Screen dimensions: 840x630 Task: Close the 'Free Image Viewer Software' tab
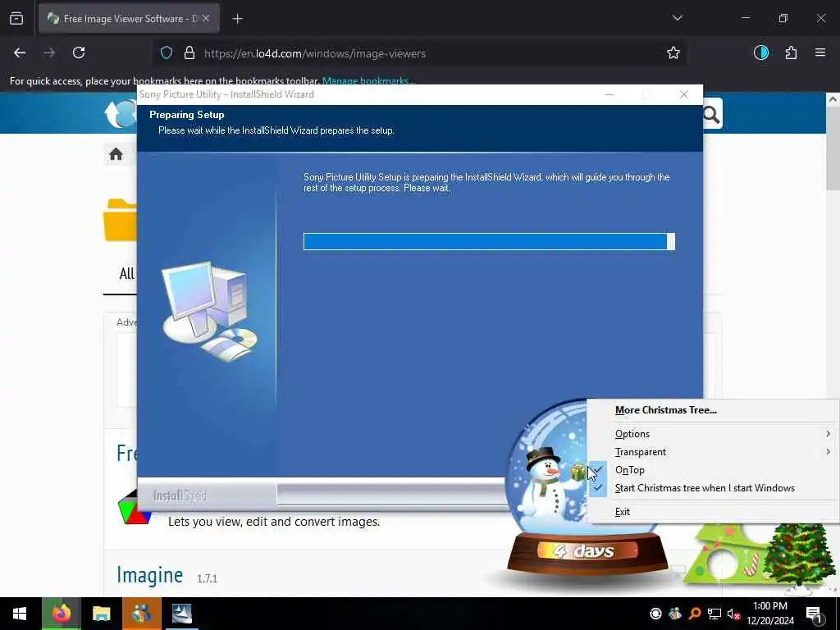(x=206, y=18)
